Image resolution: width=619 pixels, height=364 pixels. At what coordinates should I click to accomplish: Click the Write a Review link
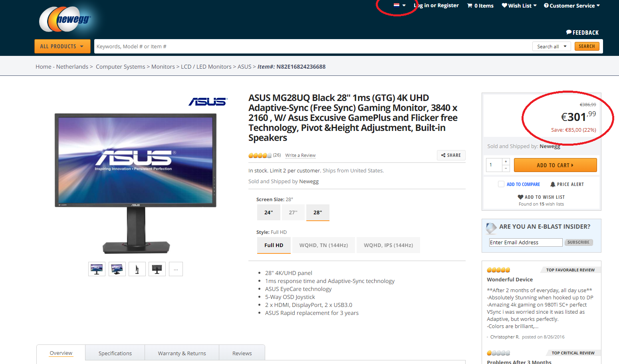coord(300,155)
